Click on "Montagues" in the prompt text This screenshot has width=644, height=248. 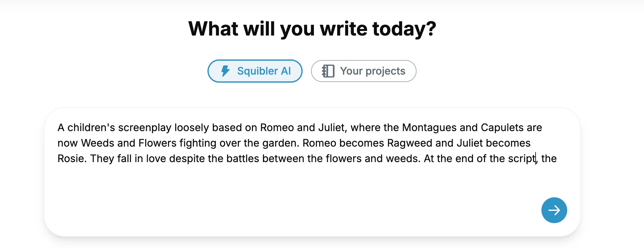click(x=429, y=128)
